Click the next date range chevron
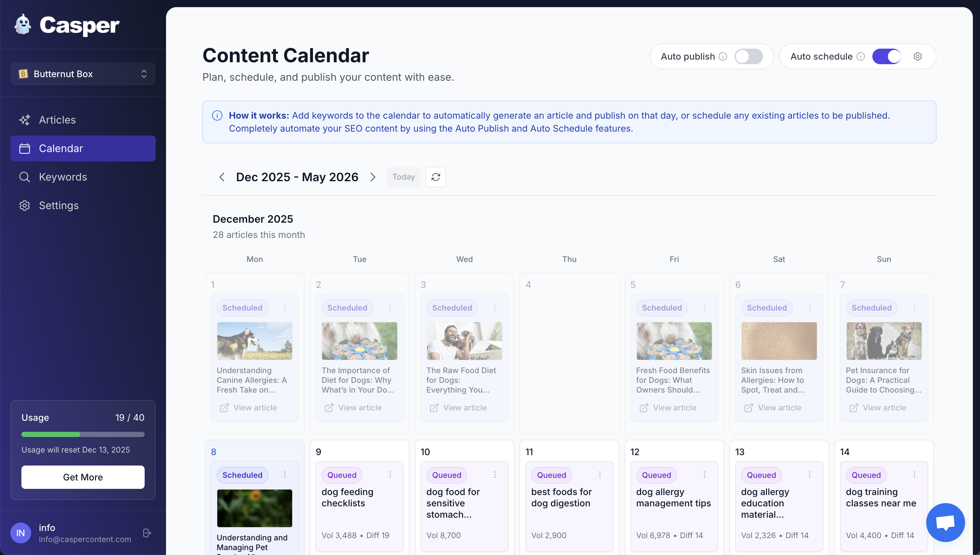980x555 pixels. (373, 177)
